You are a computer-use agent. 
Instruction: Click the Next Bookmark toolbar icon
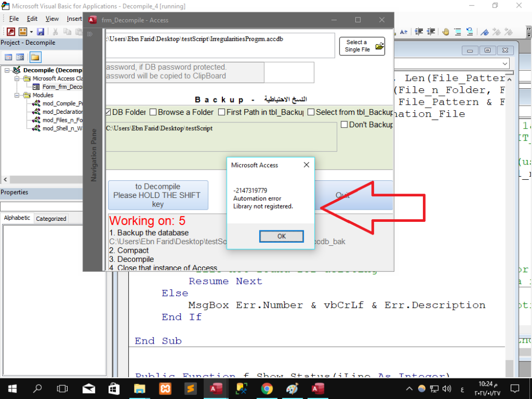496,32
